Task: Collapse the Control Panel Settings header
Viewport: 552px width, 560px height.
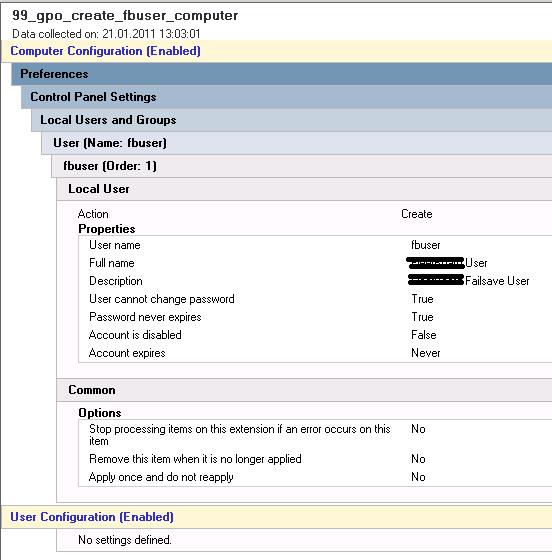Action: point(287,97)
